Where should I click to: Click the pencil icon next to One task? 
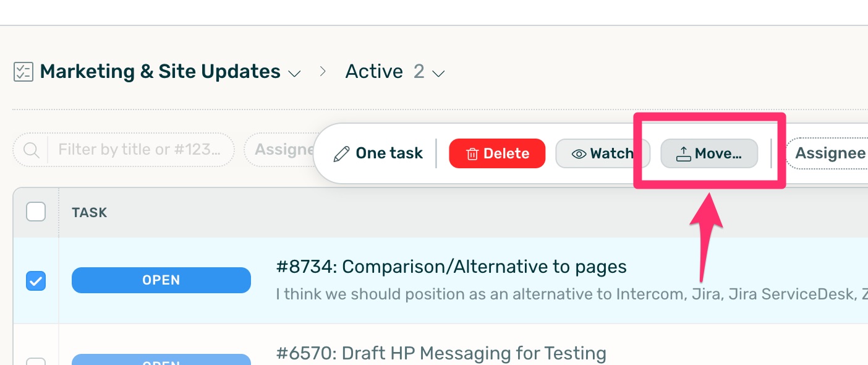tap(341, 154)
